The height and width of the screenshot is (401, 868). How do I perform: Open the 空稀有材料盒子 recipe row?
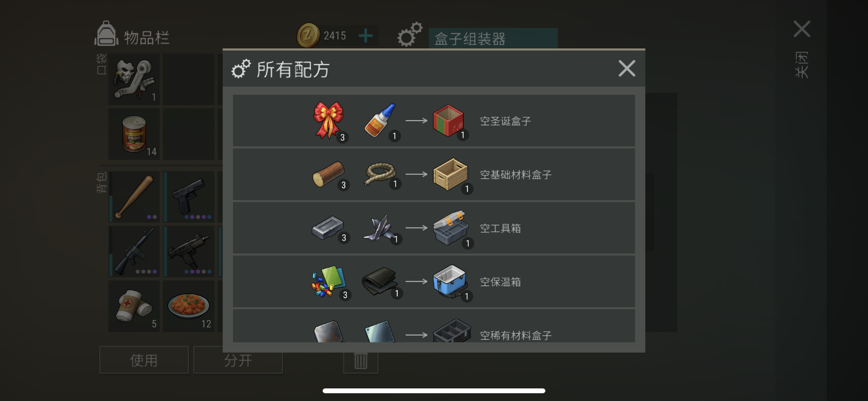tap(434, 326)
